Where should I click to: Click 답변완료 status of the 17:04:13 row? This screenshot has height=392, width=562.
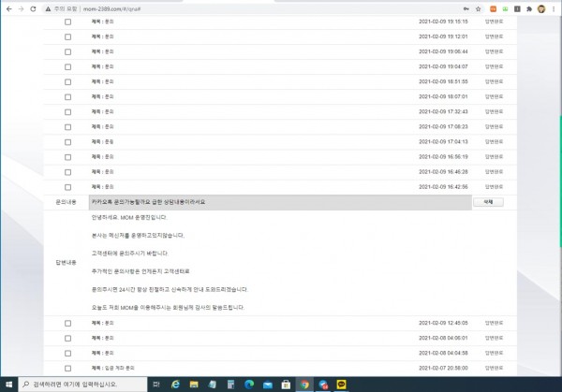(x=494, y=142)
